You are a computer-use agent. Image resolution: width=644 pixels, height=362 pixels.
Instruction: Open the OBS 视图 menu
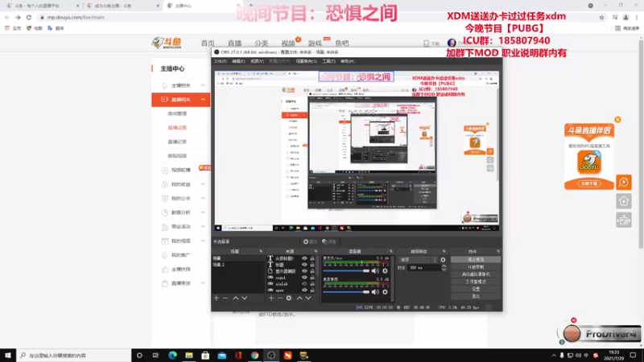tap(257, 61)
